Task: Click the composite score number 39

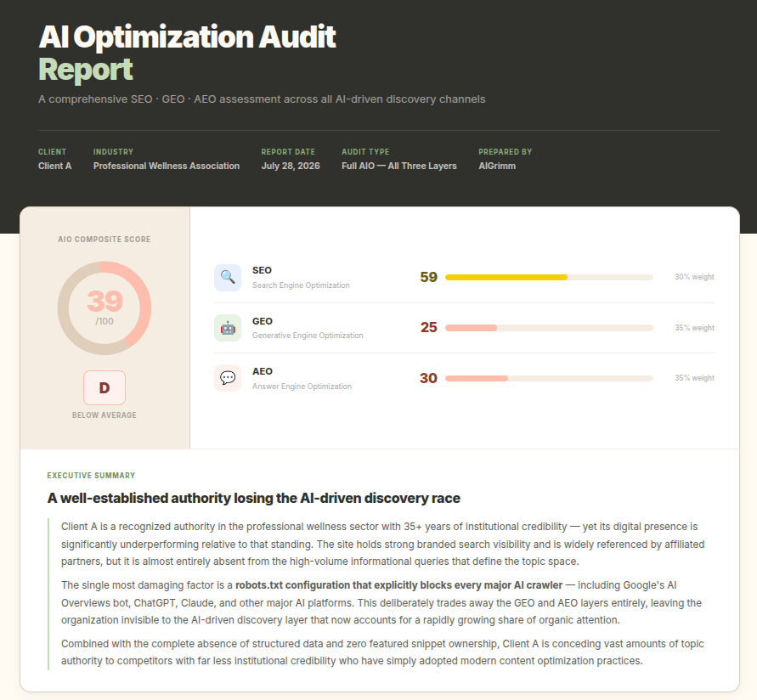Action: coord(105,302)
